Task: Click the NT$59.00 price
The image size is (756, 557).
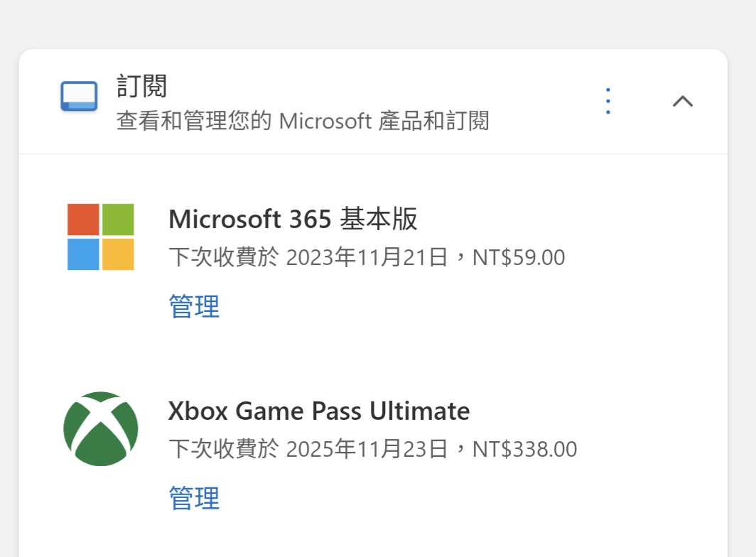Action: [x=519, y=257]
